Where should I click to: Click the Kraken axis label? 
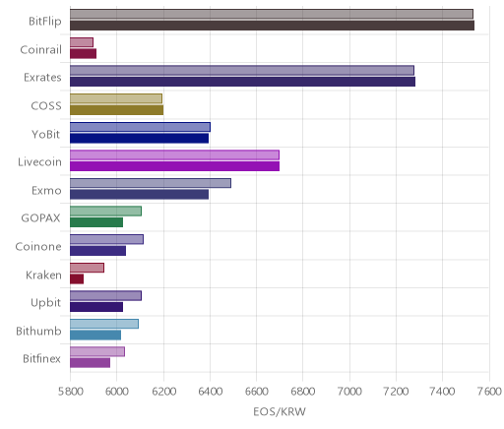point(43,275)
